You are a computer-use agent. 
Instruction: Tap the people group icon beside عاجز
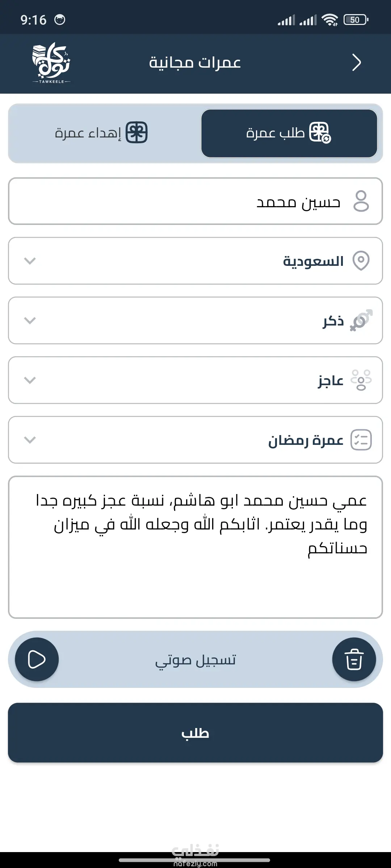(361, 380)
